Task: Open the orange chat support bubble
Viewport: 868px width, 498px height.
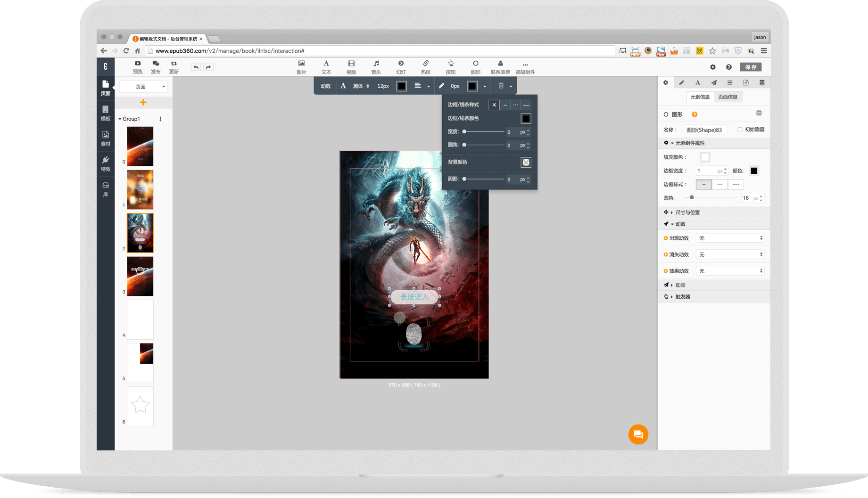Action: point(638,434)
